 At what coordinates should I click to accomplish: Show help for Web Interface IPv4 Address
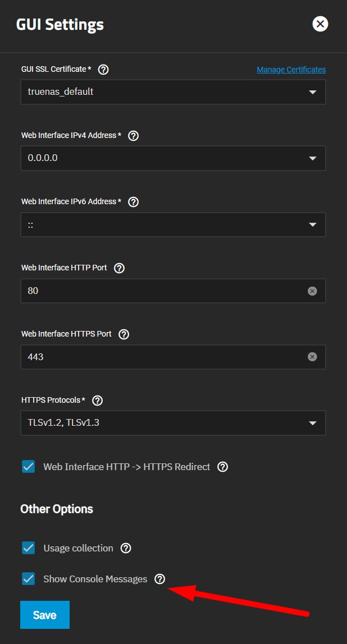133,136
